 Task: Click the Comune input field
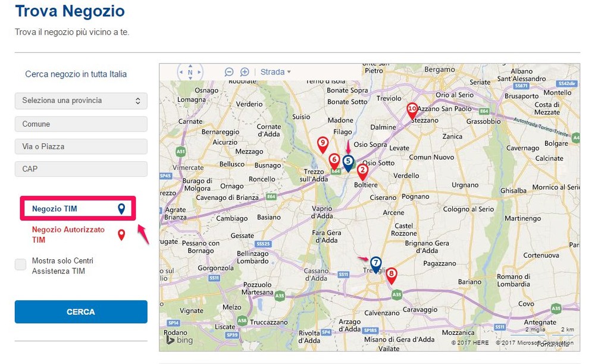point(81,124)
